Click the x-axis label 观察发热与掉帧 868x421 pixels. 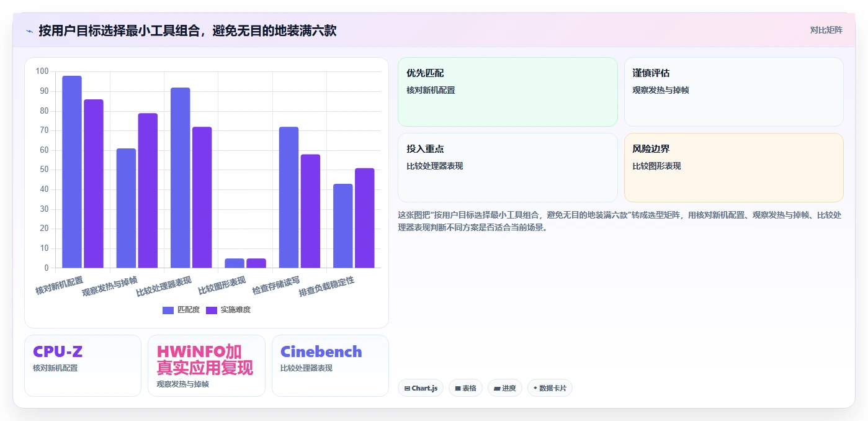pyautogui.click(x=110, y=286)
